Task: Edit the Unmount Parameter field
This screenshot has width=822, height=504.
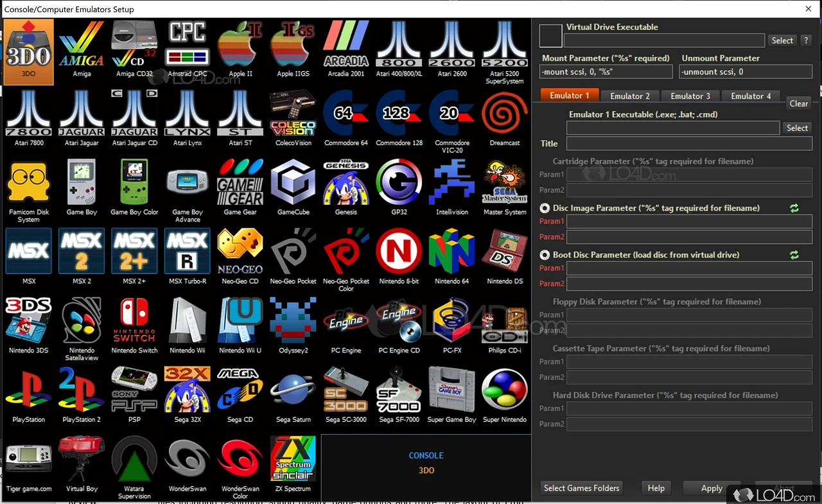Action: (746, 72)
